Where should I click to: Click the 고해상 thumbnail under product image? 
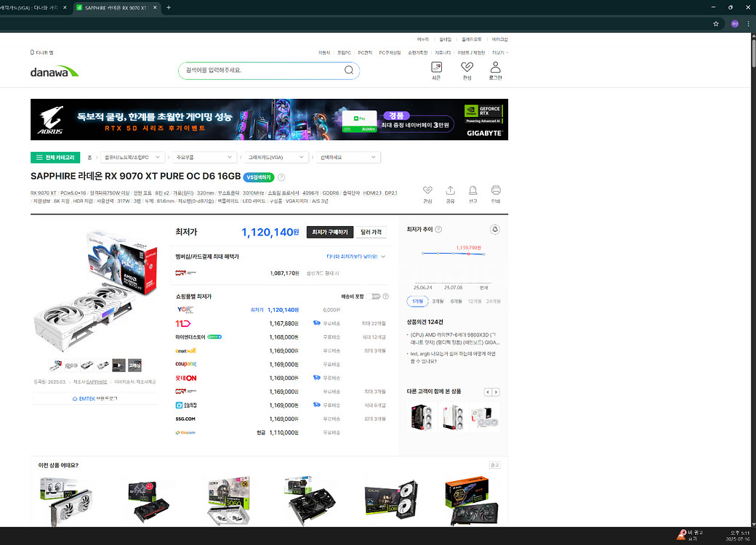tap(134, 366)
